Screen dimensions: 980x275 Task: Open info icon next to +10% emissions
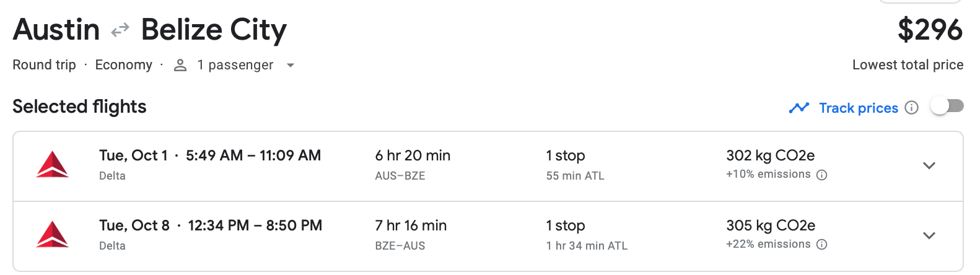pyautogui.click(x=822, y=175)
